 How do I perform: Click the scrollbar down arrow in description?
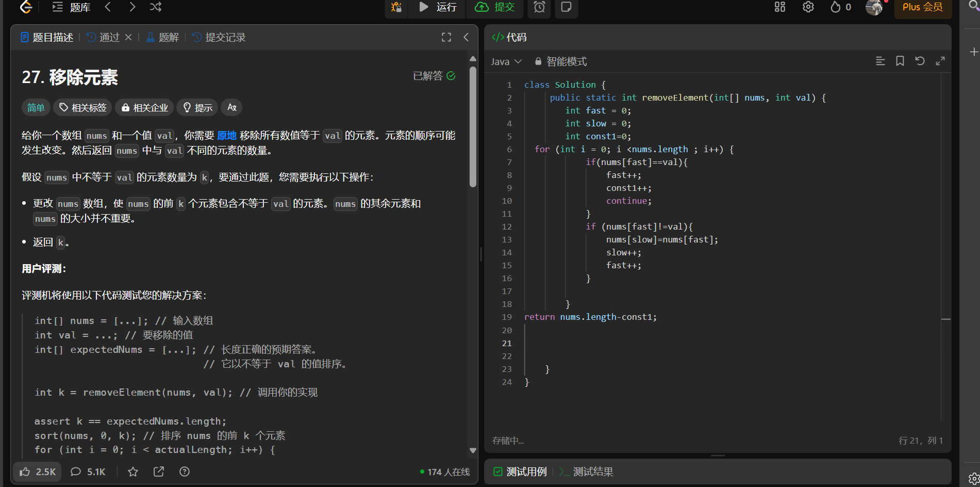[473, 450]
